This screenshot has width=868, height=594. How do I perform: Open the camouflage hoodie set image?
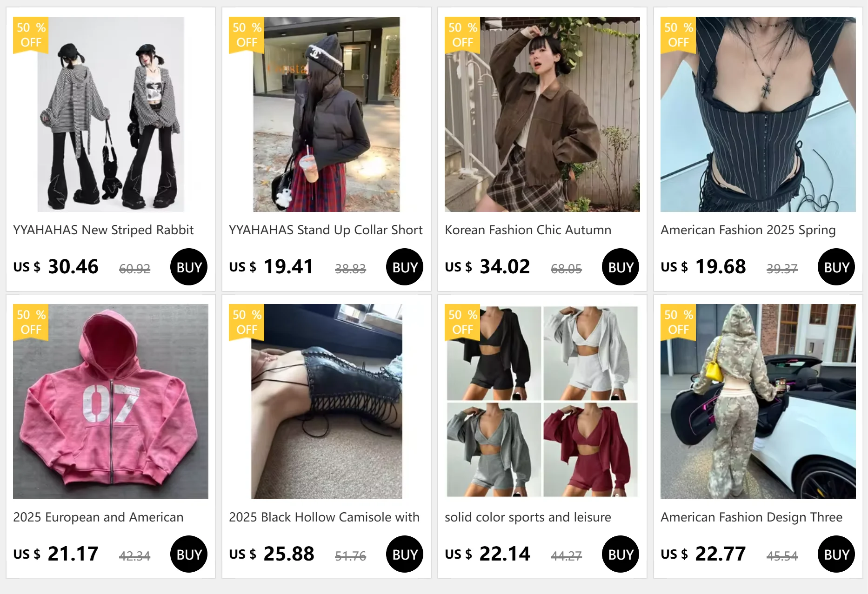(x=758, y=402)
